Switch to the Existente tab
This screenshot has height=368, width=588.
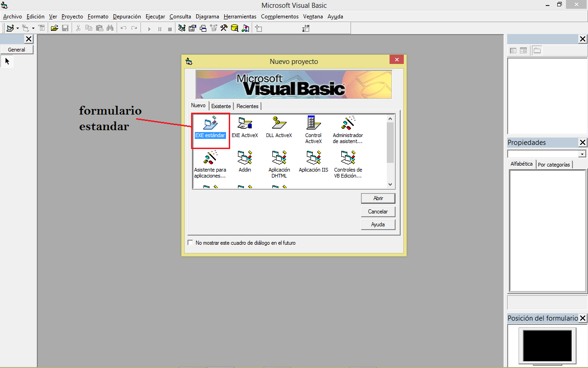point(221,106)
